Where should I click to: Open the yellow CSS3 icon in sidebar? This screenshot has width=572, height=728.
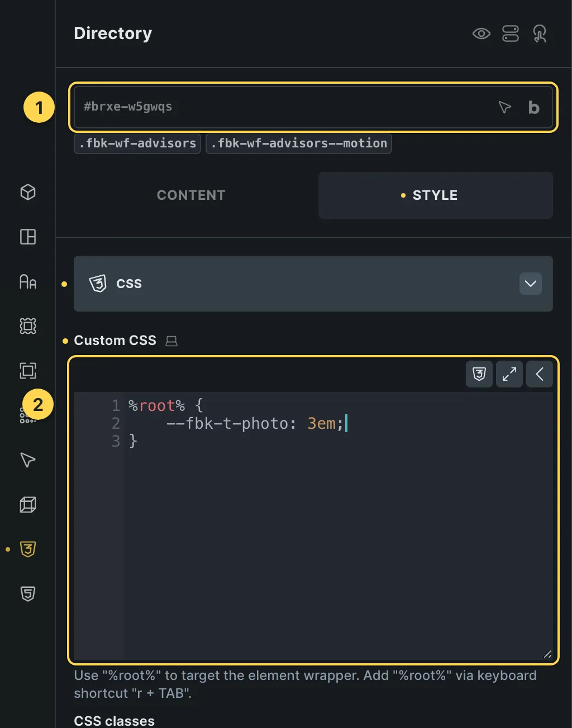click(x=28, y=549)
